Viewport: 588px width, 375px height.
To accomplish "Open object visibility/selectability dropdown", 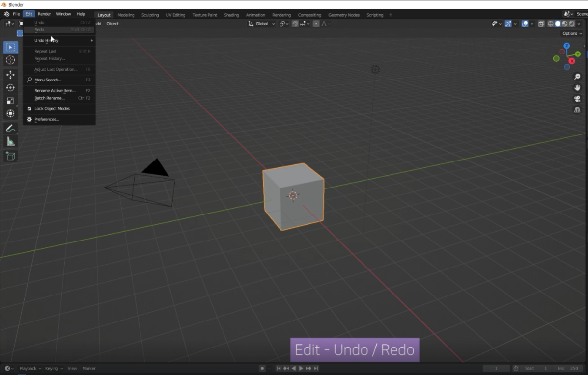I will (x=497, y=24).
